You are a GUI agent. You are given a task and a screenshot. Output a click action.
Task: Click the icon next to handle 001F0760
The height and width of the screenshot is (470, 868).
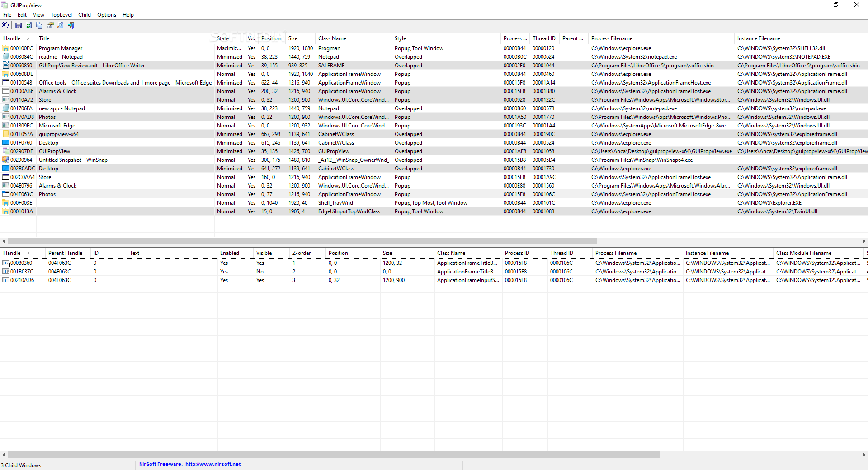coord(6,143)
